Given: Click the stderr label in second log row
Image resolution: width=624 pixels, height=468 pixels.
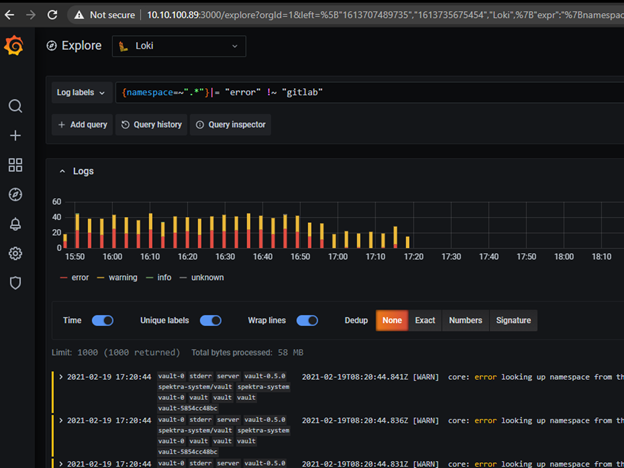Looking at the screenshot, I should click(201, 420).
